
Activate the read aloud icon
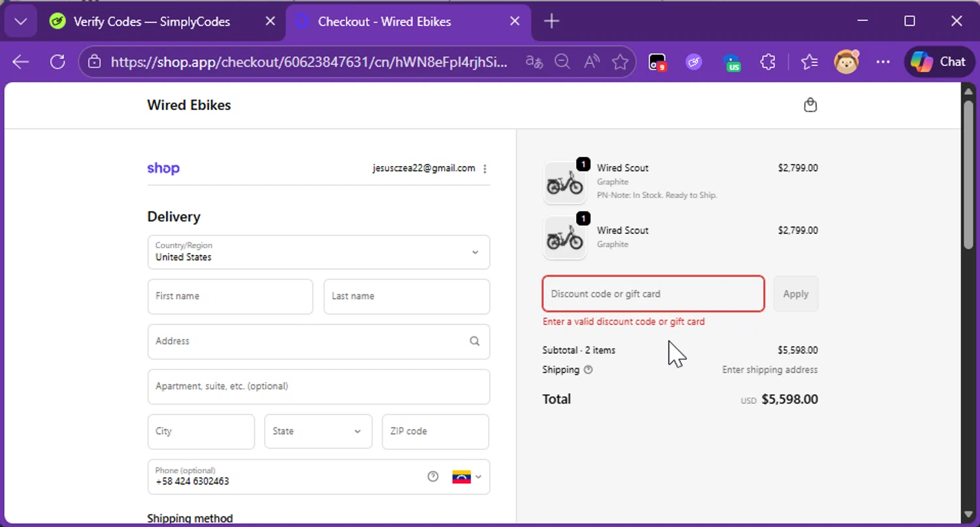(592, 62)
